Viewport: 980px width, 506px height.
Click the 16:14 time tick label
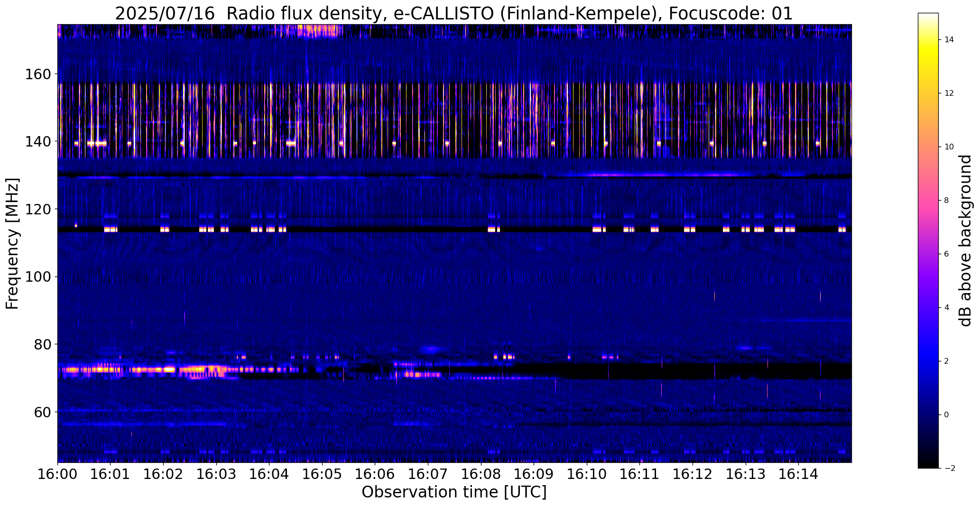pos(799,474)
